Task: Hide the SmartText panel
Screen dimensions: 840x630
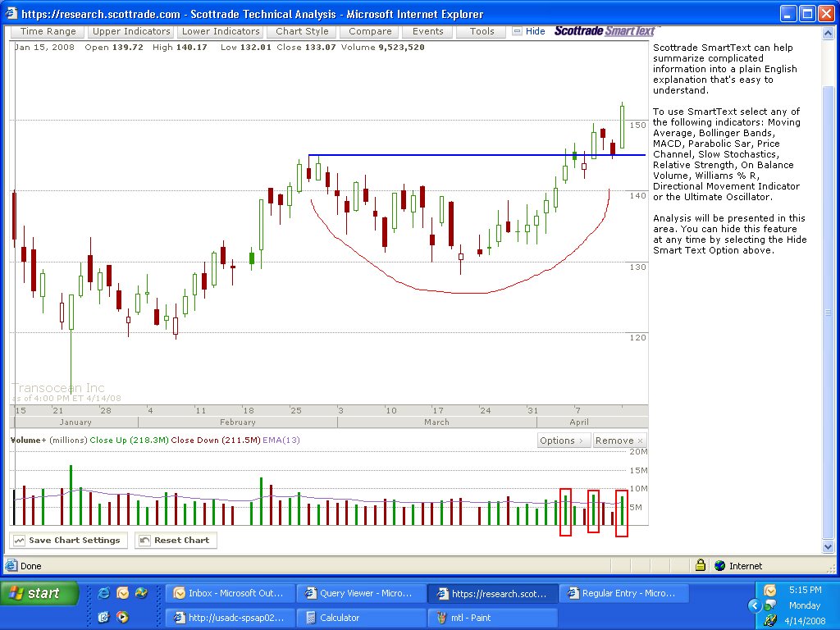Action: 529,31
